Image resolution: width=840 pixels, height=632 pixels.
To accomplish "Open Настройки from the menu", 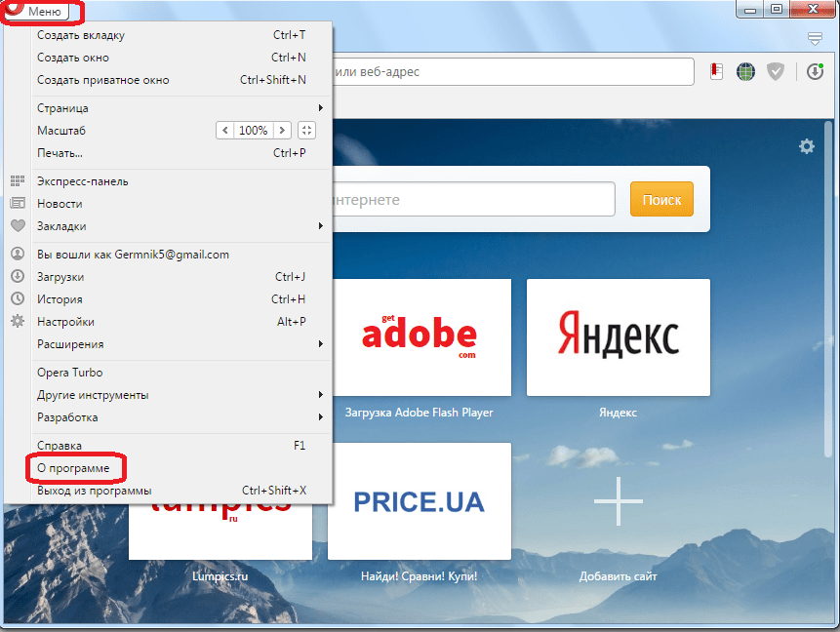I will point(65,322).
